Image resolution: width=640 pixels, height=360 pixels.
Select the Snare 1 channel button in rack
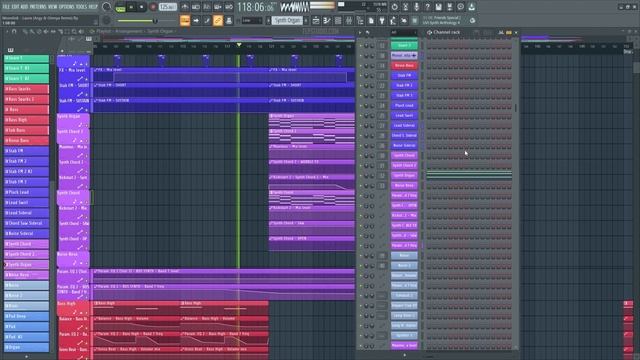[x=404, y=45]
